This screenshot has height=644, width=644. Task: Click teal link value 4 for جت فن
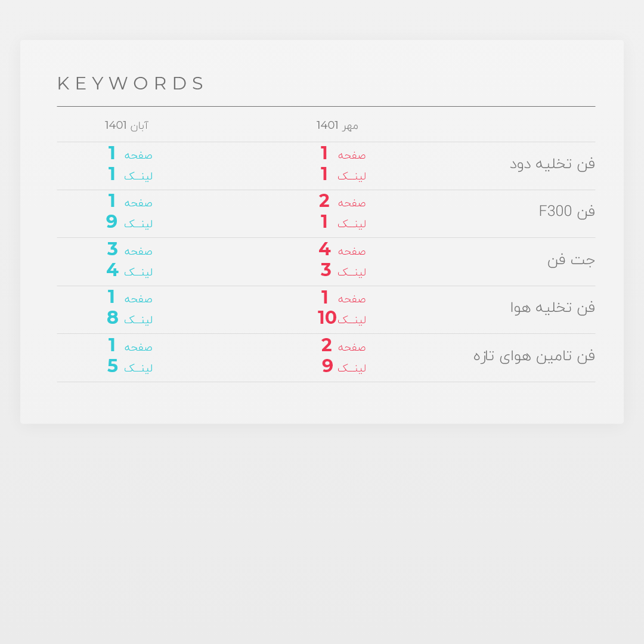113,270
